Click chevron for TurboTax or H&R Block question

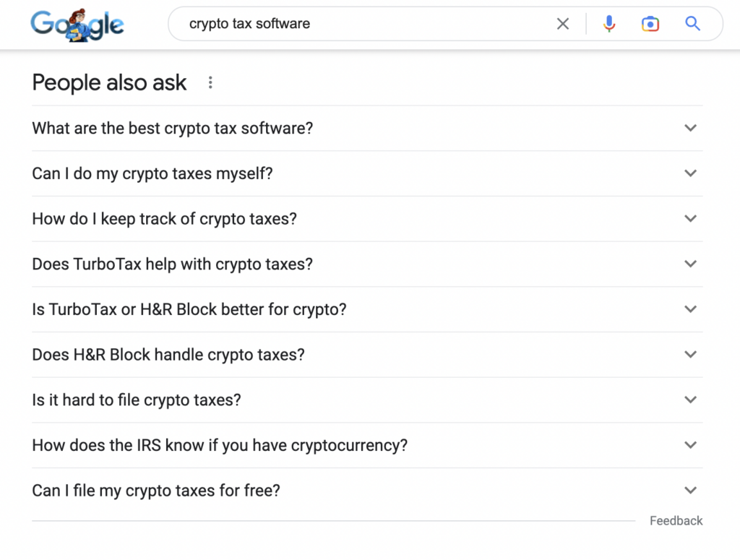click(690, 309)
